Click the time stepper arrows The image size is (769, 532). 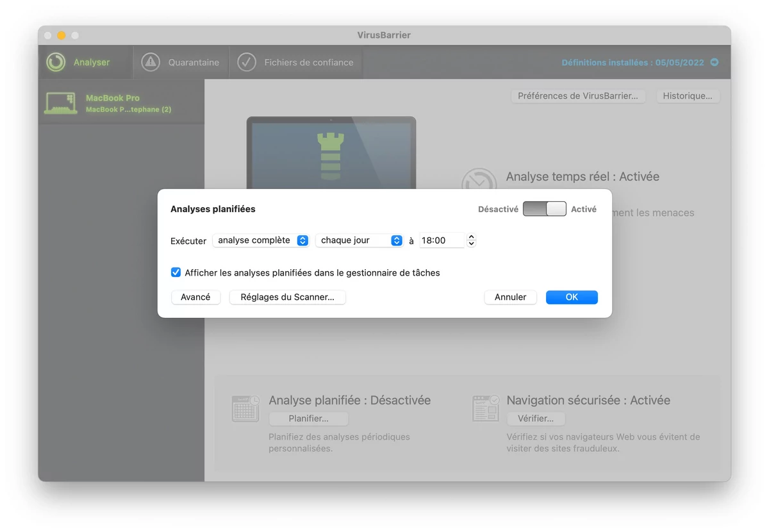(472, 240)
